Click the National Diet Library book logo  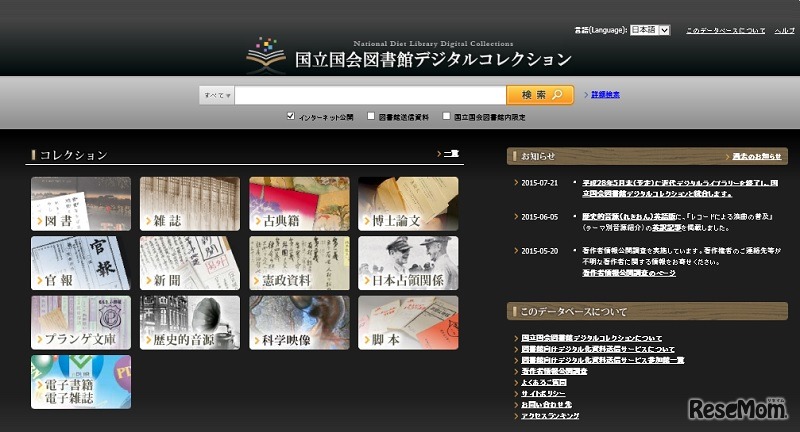[266, 55]
